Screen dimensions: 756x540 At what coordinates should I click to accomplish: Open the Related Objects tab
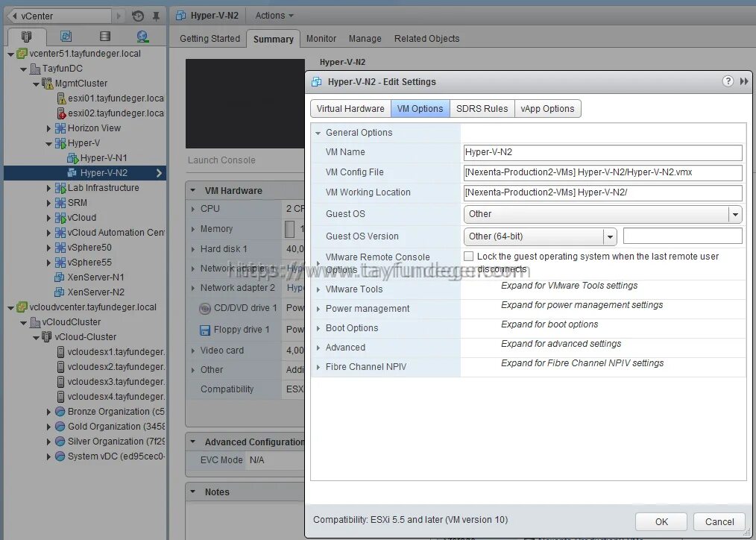pos(426,39)
